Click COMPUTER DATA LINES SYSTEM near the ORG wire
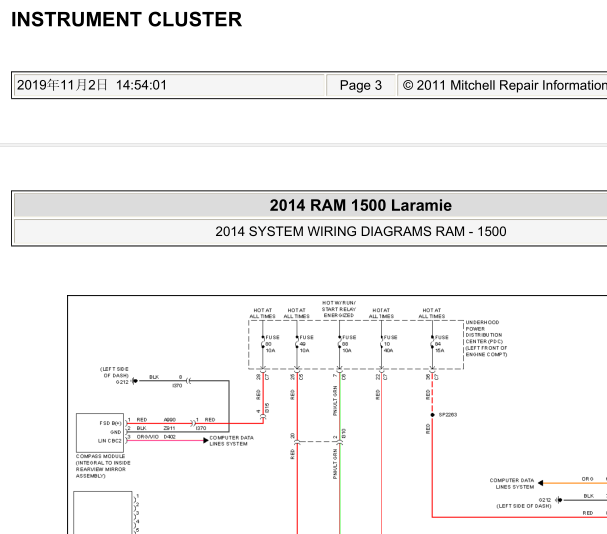Viewport: 607px width, 534px height. coord(512,483)
